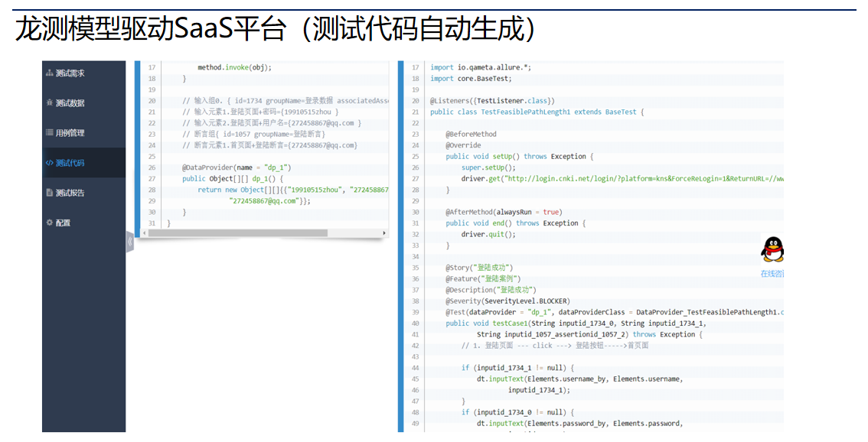Click the 配置 gear icon

(x=49, y=223)
